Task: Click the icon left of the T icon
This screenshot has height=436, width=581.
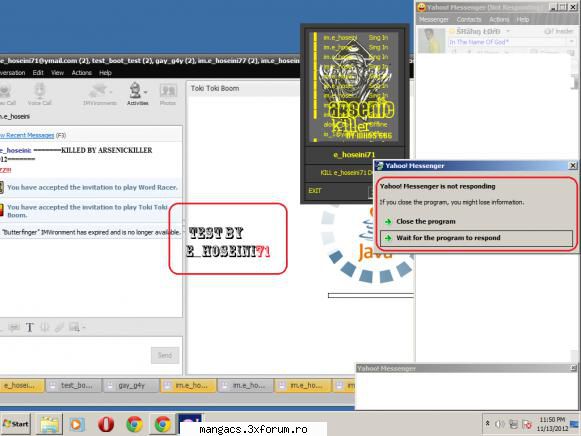Action: (x=15, y=327)
